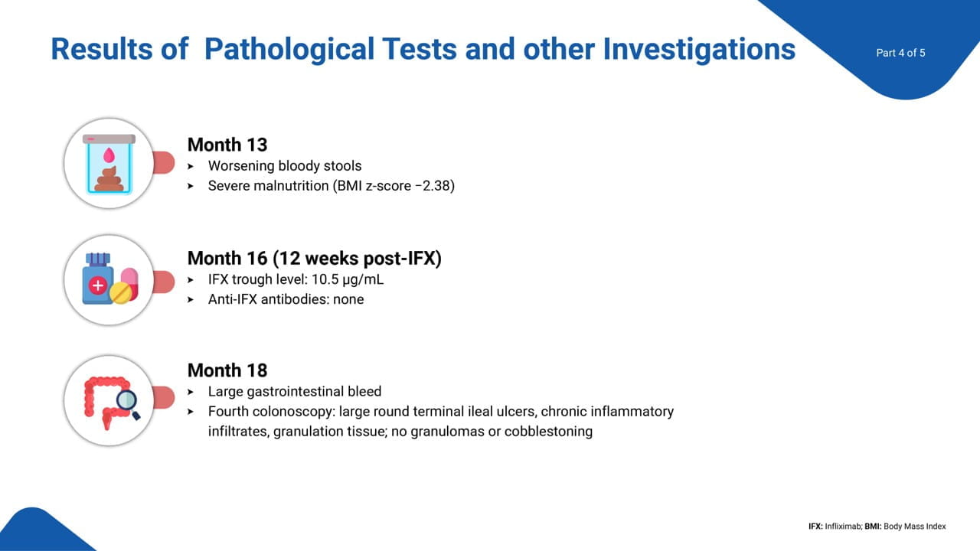The image size is (980, 551).
Task: Select the red connector beside Month 18
Action: coord(164,397)
